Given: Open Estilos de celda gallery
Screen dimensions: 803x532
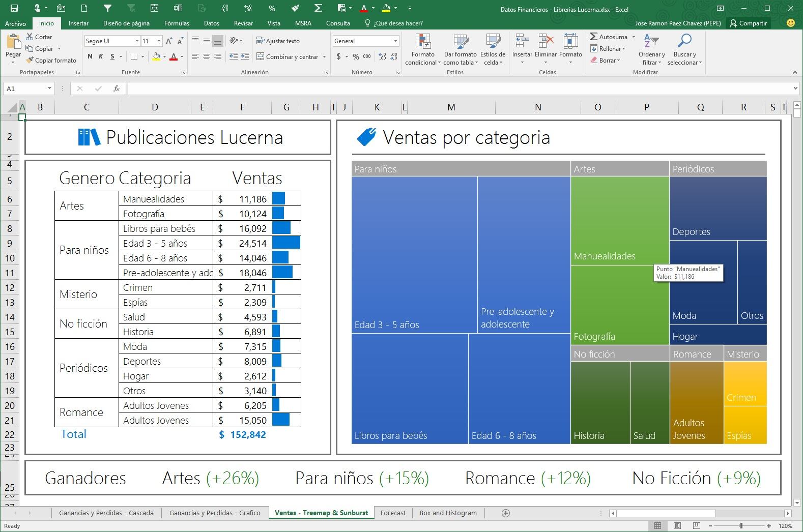Looking at the screenshot, I should (x=493, y=49).
